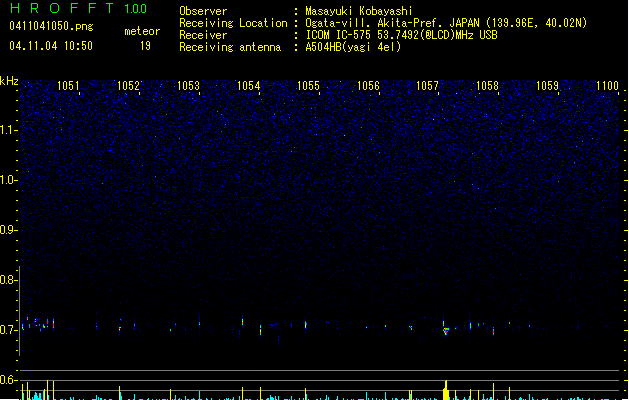Click the filename 0411041050.png
The image size is (629, 400).
[x=51, y=26]
